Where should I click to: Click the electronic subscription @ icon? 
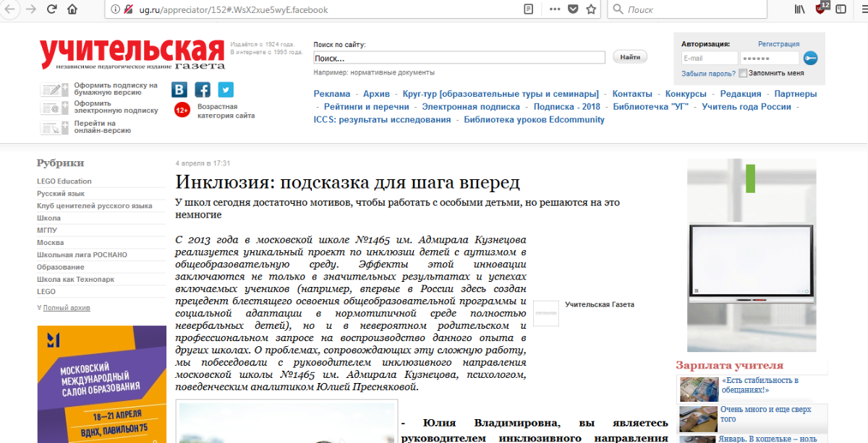(x=54, y=108)
